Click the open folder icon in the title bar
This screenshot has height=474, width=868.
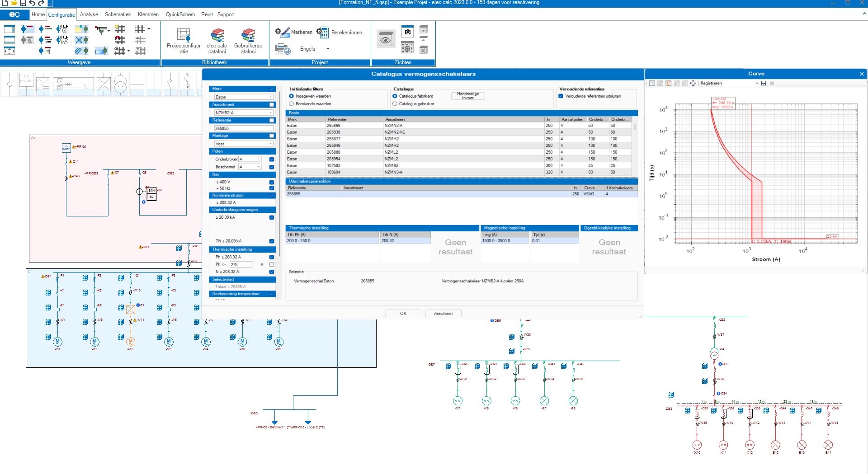(x=14, y=3)
